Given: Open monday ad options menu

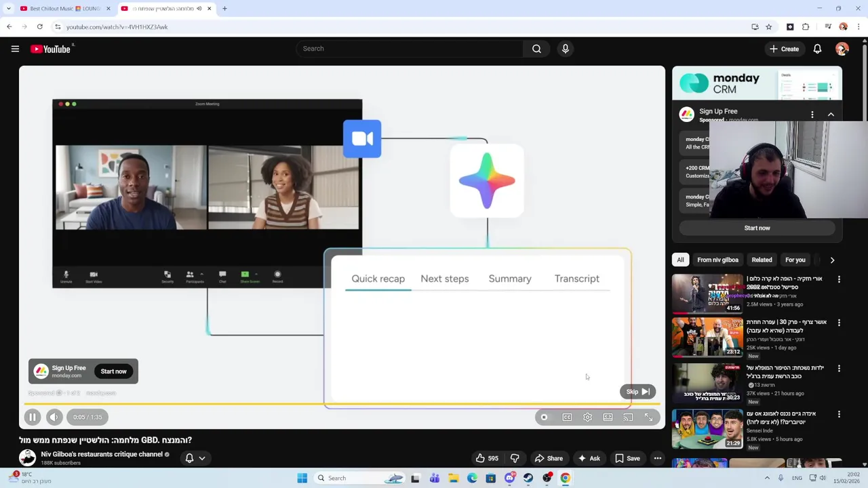Looking at the screenshot, I should pyautogui.click(x=812, y=115).
